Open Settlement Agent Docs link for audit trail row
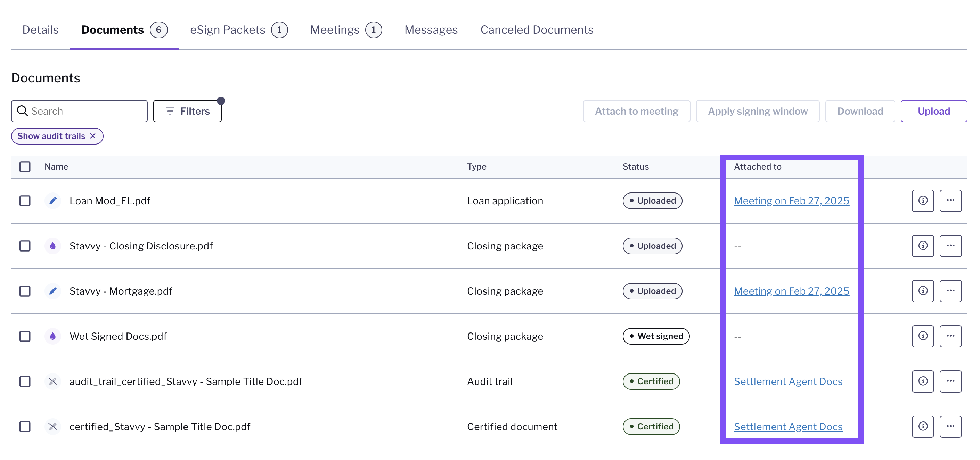This screenshot has width=980, height=460. [x=788, y=381]
